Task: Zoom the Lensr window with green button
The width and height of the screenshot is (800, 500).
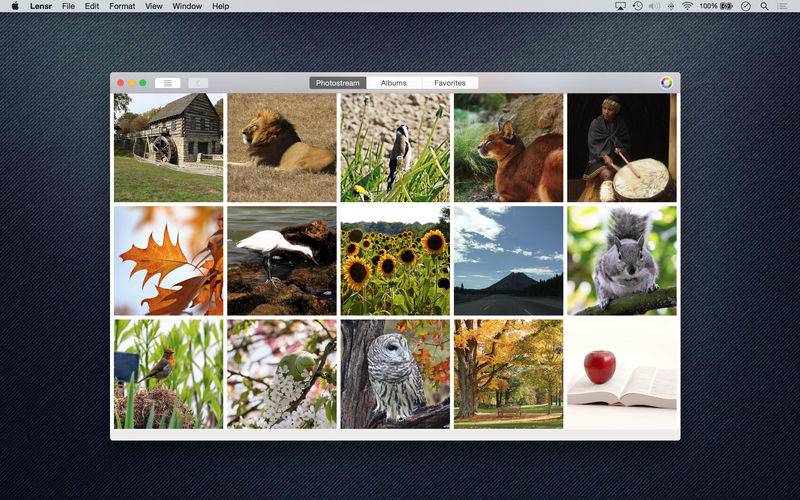Action: [143, 83]
